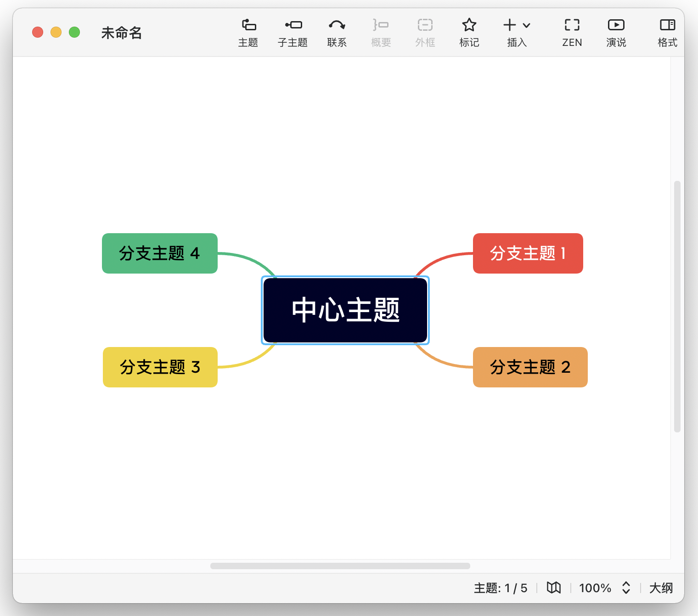Click the map overview icon in status bar
Viewport: 698px width, 616px height.
(554, 588)
